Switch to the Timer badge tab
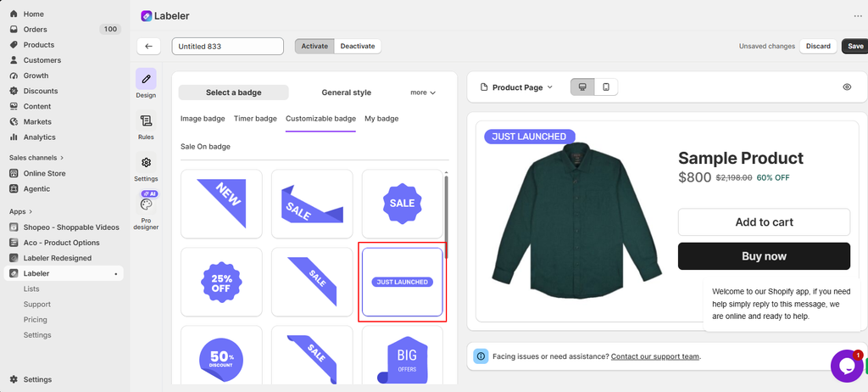868x392 pixels. [x=255, y=119]
